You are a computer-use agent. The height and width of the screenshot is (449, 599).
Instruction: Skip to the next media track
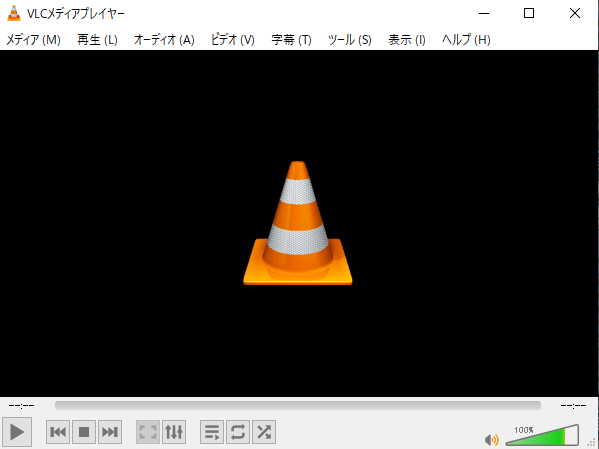coord(110,432)
